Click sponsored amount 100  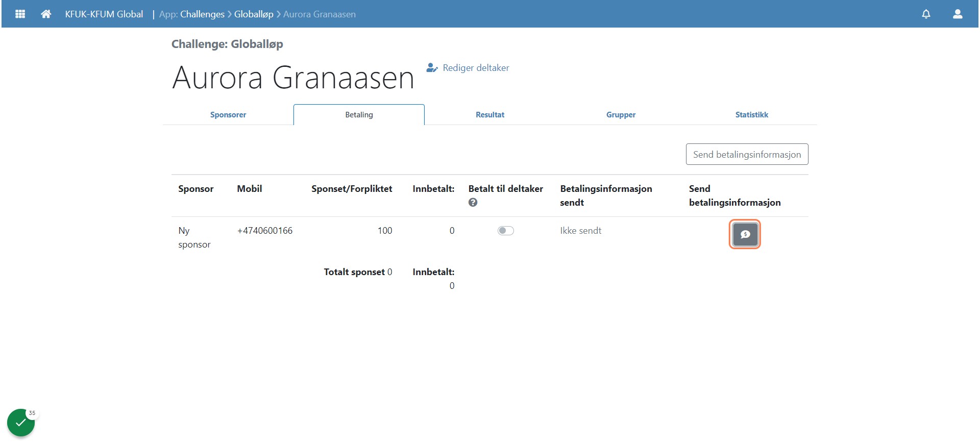pyautogui.click(x=385, y=231)
